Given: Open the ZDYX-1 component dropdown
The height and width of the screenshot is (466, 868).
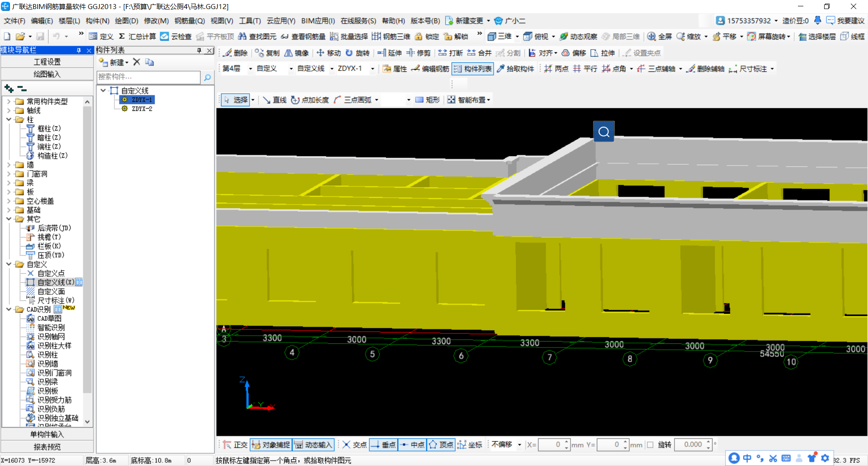Looking at the screenshot, I should [373, 69].
